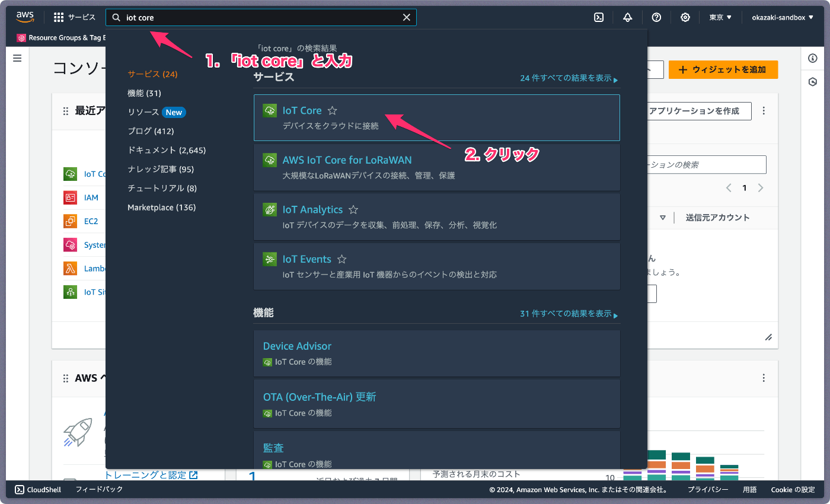Select the サービス (24) filter
Viewport: 830px width, 504px height.
[152, 74]
